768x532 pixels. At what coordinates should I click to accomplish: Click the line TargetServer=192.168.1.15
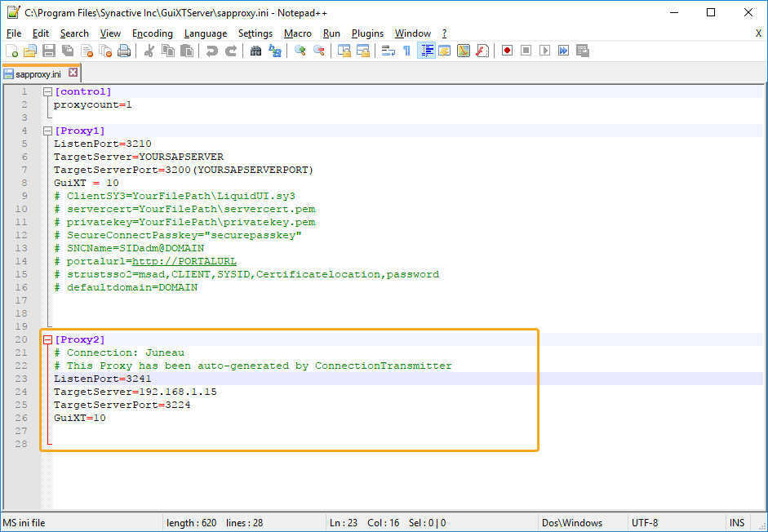tap(135, 392)
